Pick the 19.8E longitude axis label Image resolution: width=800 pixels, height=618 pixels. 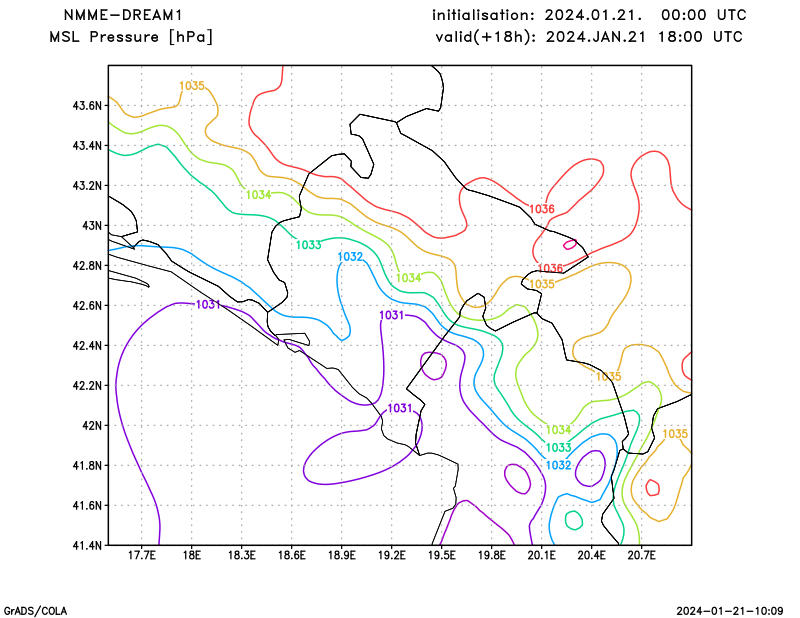[491, 555]
